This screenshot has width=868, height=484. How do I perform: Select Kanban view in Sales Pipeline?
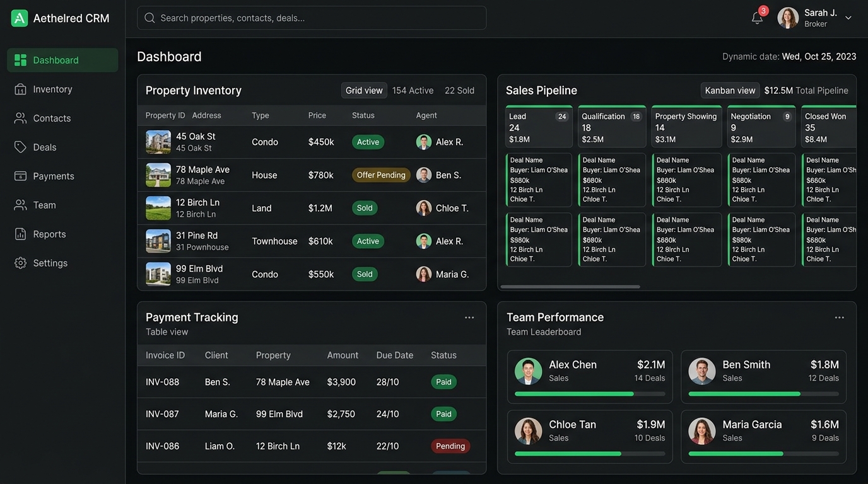point(730,90)
